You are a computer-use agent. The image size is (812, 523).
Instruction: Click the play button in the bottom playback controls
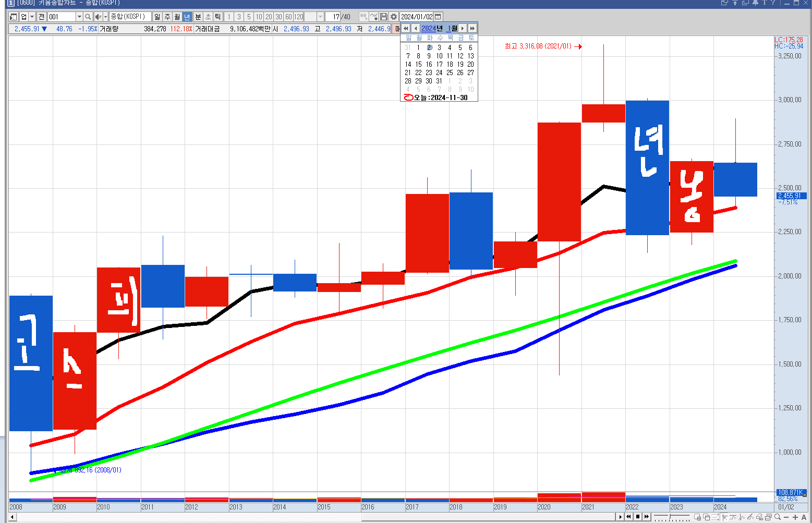(x=621, y=517)
